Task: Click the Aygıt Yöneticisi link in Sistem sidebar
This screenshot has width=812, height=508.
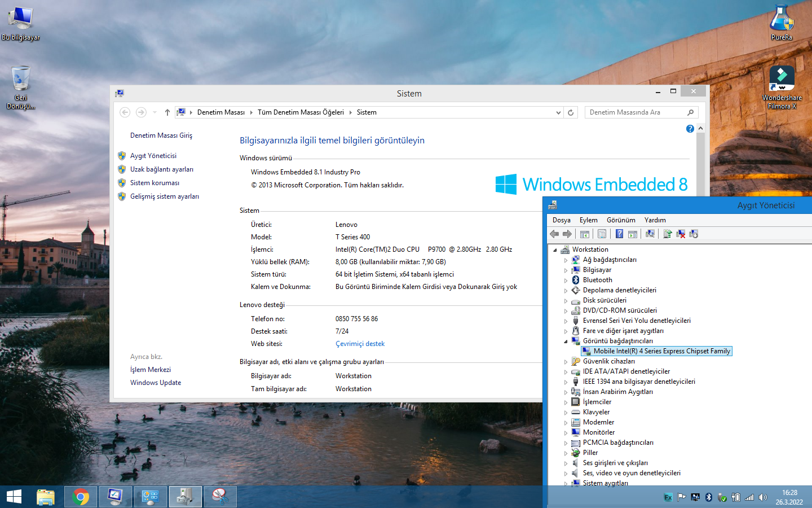Action: (x=153, y=156)
